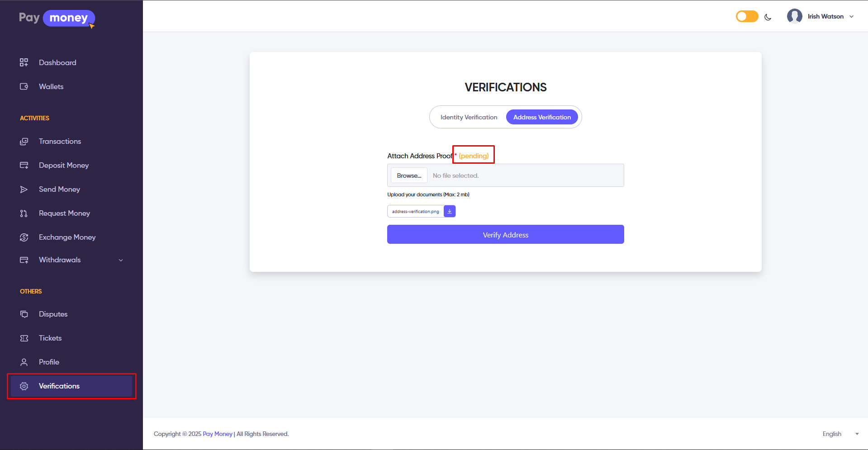Click the moon dark mode icon
This screenshot has height=450, width=868.
pos(768,17)
